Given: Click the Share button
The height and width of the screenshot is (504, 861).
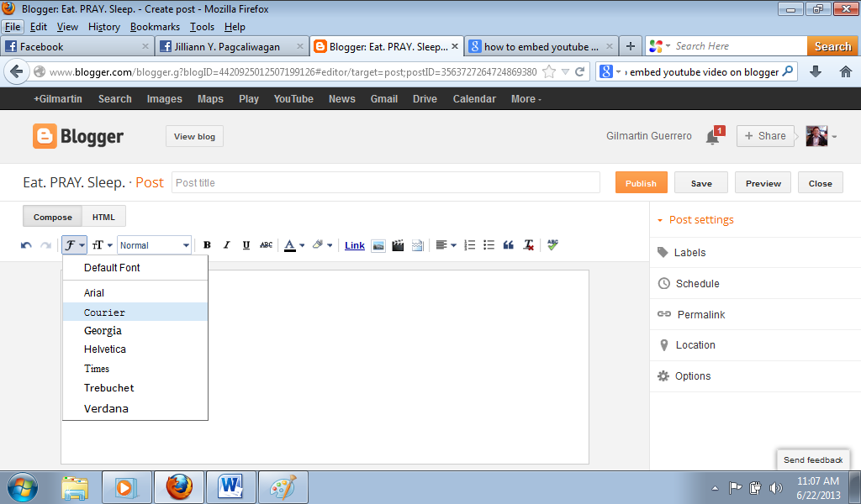Looking at the screenshot, I should point(765,136).
